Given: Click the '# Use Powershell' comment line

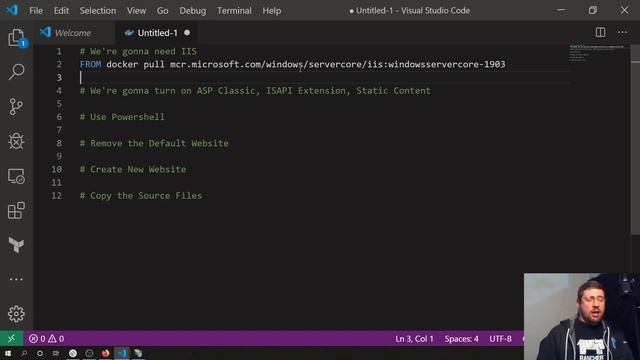Looking at the screenshot, I should (122, 117).
